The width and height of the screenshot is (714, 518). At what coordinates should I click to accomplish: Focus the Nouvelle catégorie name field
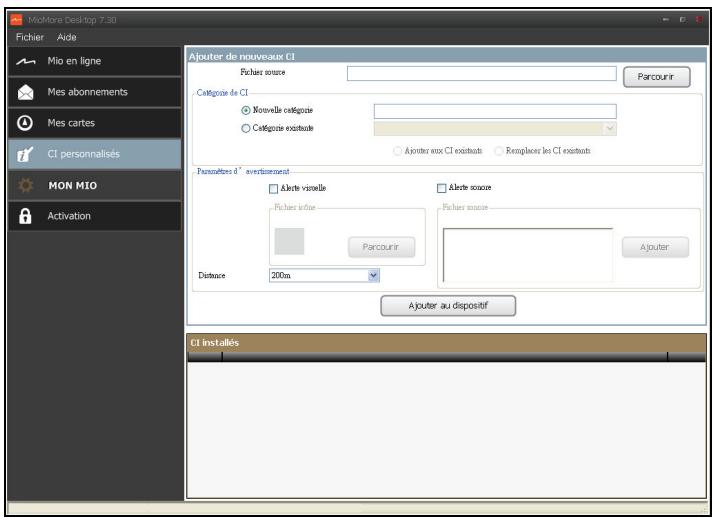495,111
